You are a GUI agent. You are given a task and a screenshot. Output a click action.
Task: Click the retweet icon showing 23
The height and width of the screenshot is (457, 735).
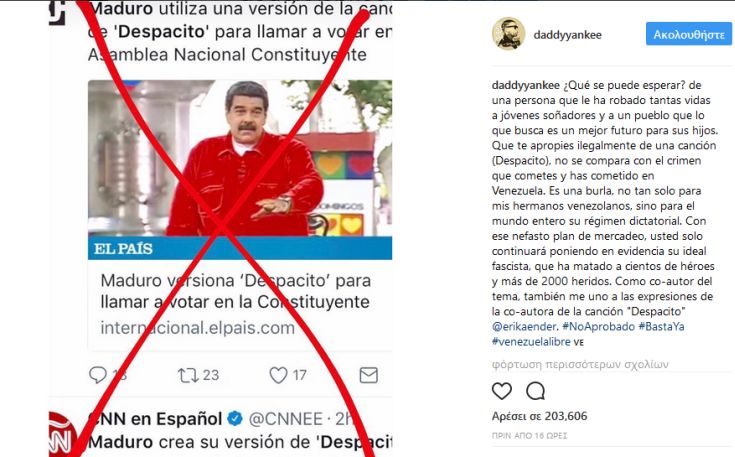pyautogui.click(x=188, y=375)
